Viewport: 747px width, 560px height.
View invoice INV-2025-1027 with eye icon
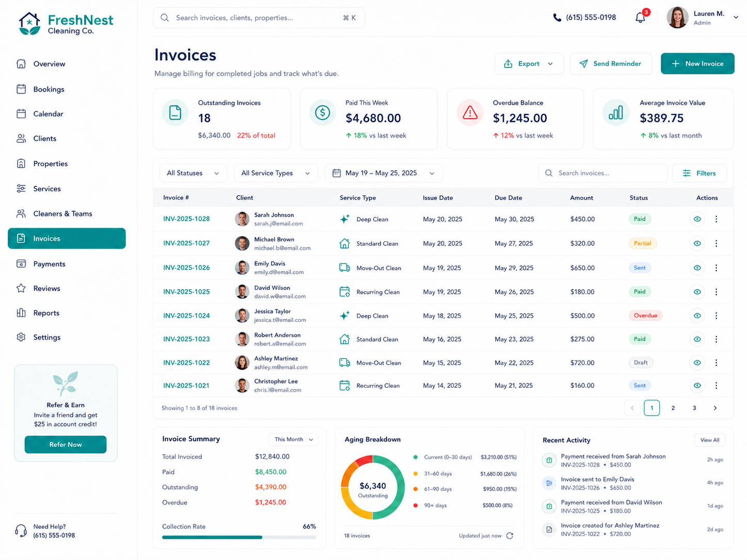(697, 243)
